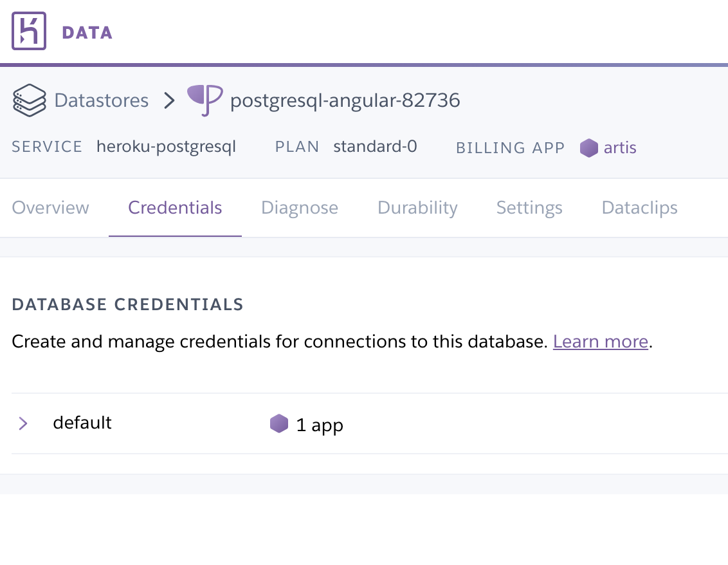Viewport: 728px width, 565px height.
Task: Open the Diagnose tab
Action: (300, 208)
